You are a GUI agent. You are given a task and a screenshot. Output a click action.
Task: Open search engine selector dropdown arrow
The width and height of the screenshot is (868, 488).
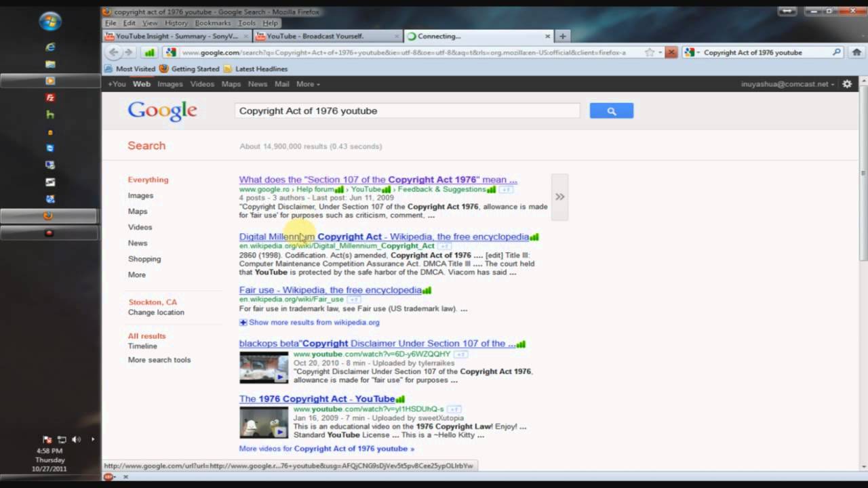click(698, 52)
